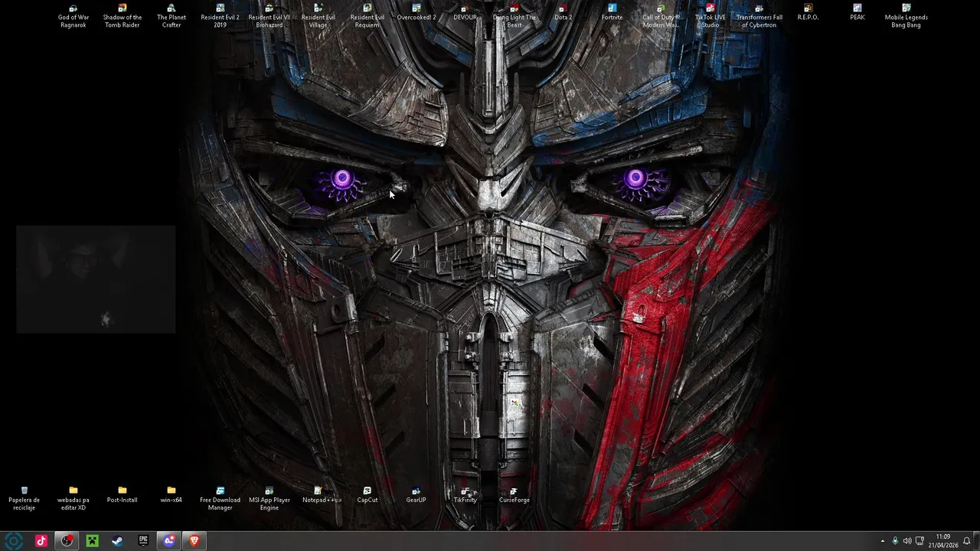Select the PEAK game icon
This screenshot has height=551, width=980.
tap(857, 13)
